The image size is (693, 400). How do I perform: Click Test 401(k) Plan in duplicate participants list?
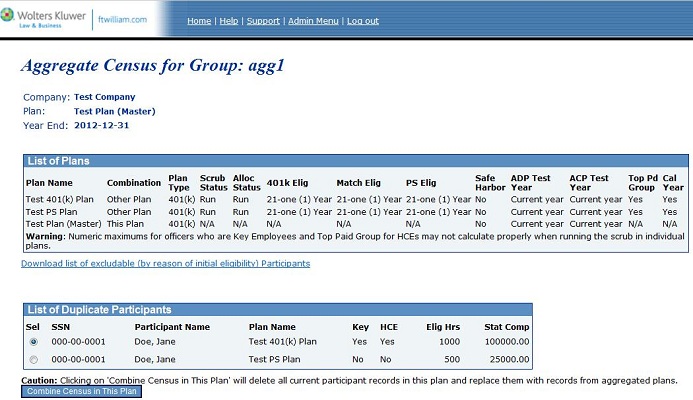coord(282,342)
